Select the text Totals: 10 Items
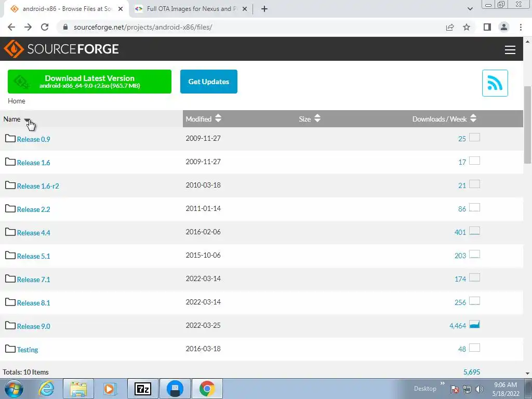 (x=26, y=372)
